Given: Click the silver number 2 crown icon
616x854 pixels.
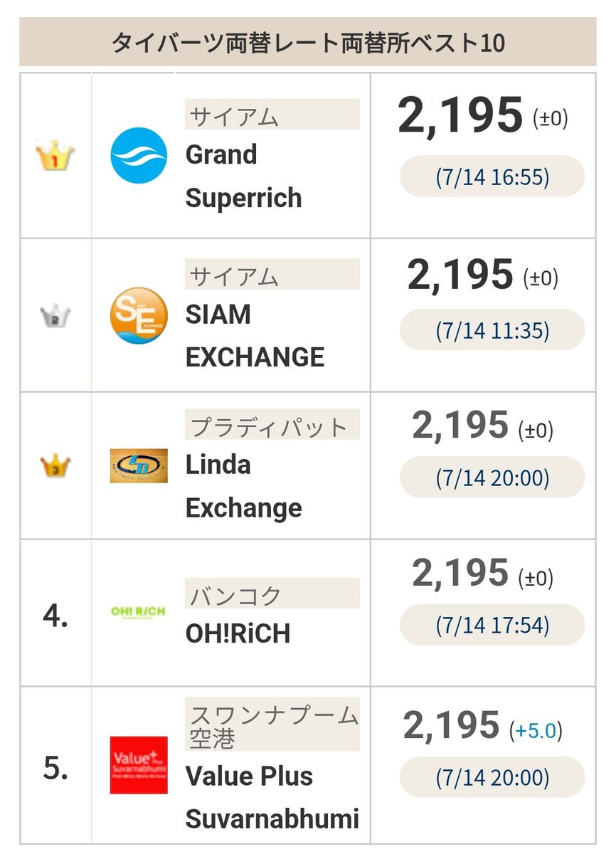Looking at the screenshot, I should point(55,316).
